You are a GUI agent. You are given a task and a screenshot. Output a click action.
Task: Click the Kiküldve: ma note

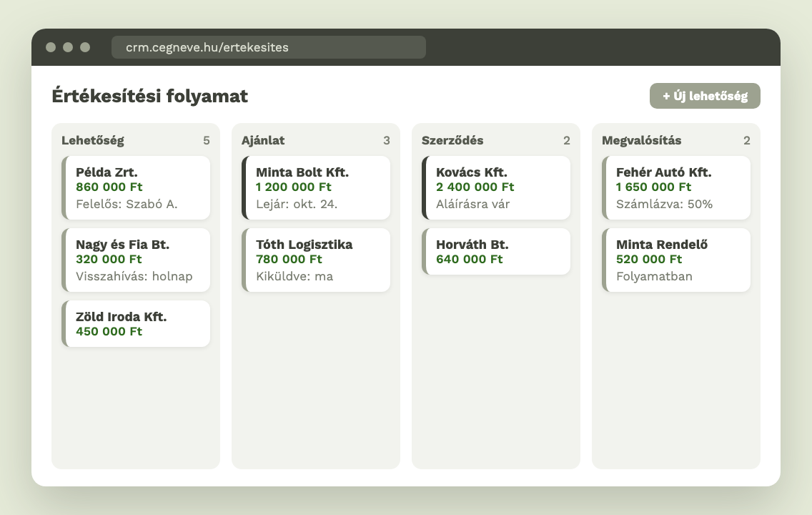point(294,276)
